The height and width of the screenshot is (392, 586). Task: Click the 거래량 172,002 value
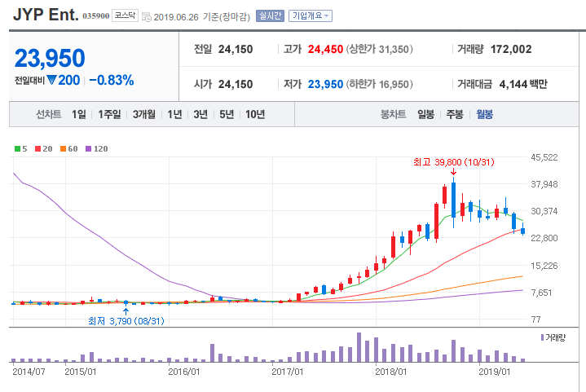[511, 49]
